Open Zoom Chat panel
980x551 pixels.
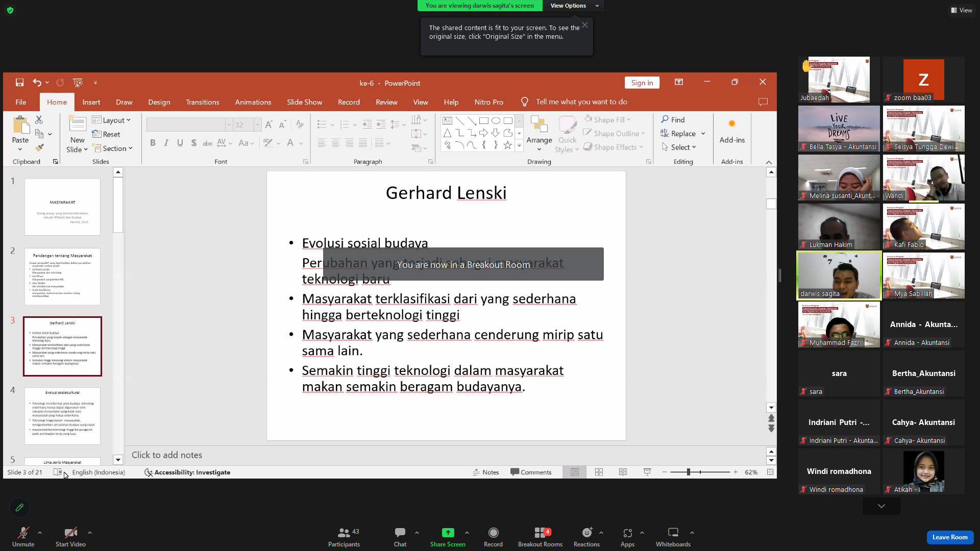[400, 537]
